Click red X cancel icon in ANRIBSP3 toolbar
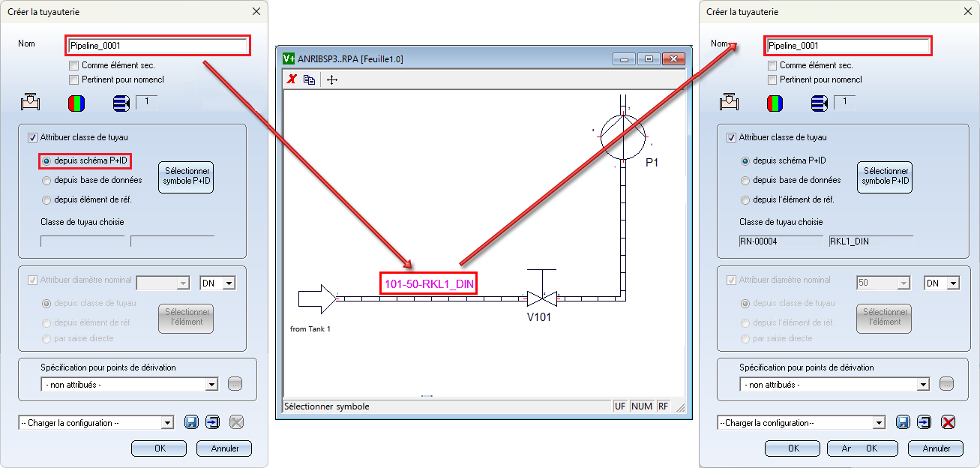This screenshot has height=468, width=980. click(x=292, y=79)
